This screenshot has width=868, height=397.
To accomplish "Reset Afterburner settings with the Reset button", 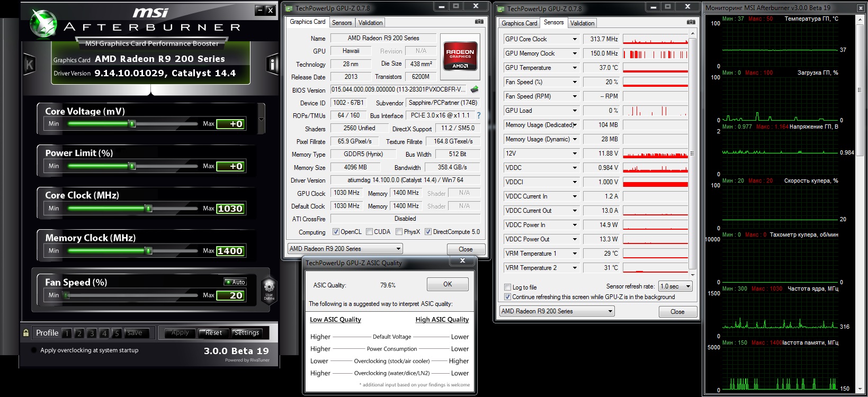I will point(213,333).
